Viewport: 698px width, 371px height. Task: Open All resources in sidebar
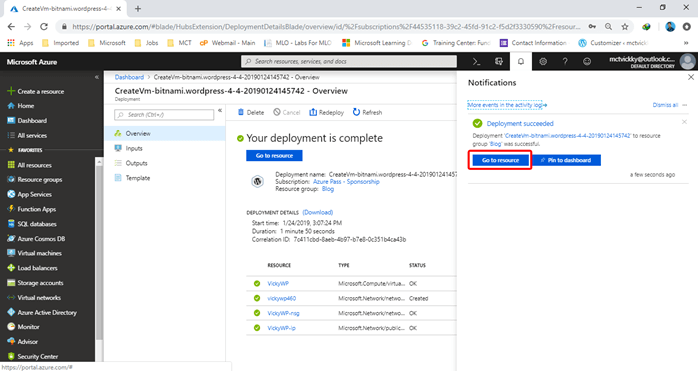click(x=30, y=165)
